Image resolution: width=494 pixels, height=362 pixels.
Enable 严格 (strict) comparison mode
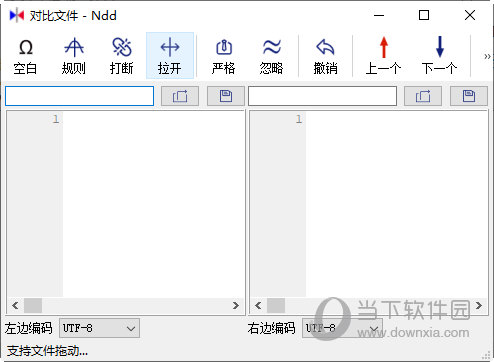click(224, 56)
